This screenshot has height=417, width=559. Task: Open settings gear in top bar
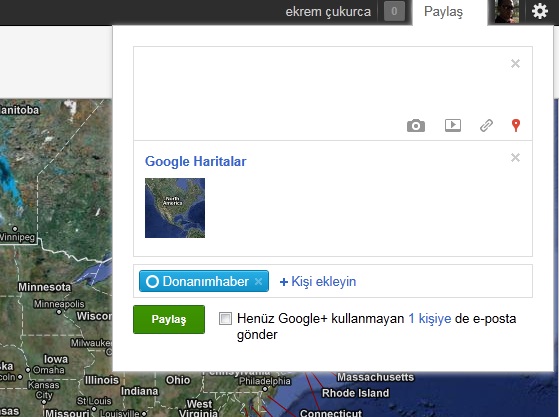540,11
